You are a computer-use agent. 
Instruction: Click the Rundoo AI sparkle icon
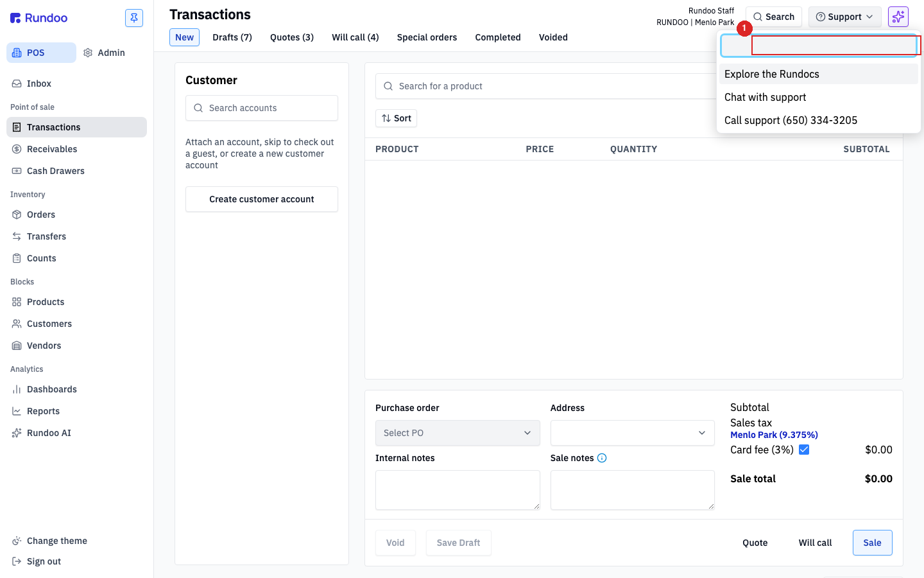click(x=17, y=433)
